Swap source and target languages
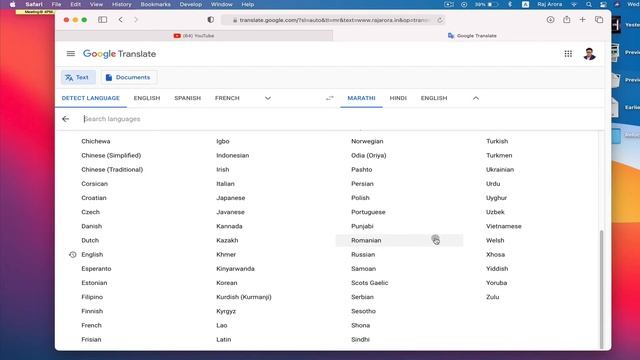Screen dimensions: 640x360 click(x=329, y=98)
